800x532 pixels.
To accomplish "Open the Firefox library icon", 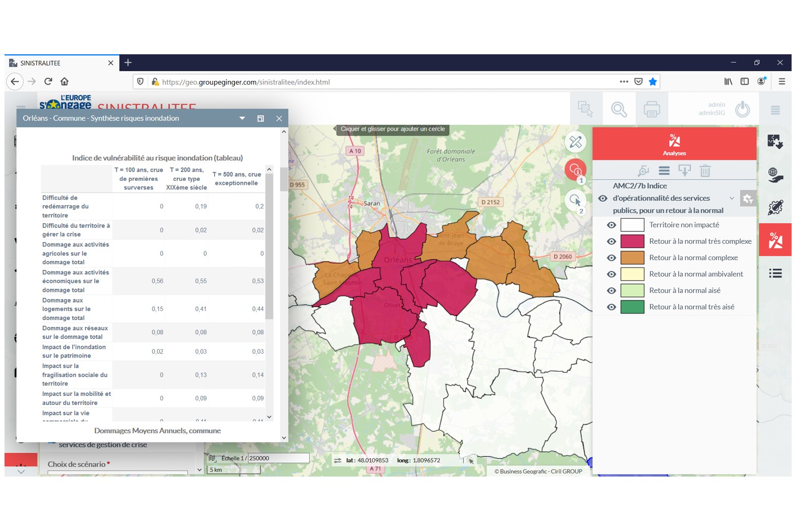I will [x=728, y=81].
